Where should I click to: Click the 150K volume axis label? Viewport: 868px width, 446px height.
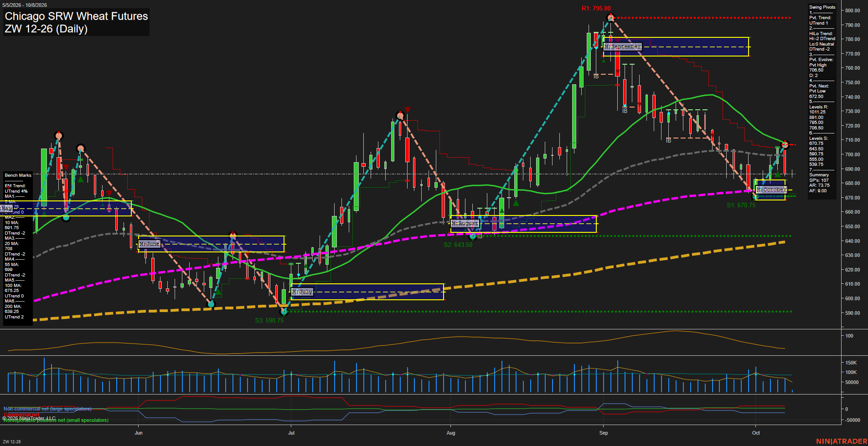click(x=851, y=363)
